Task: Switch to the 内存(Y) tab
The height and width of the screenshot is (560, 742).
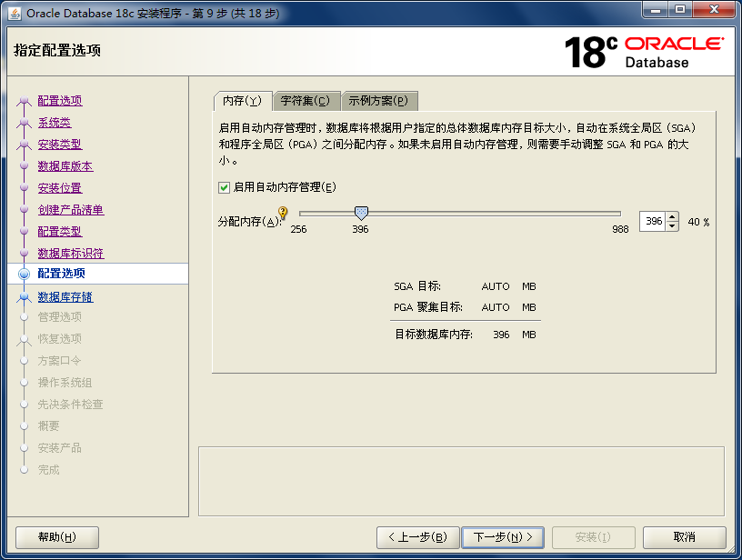Action: 242,101
